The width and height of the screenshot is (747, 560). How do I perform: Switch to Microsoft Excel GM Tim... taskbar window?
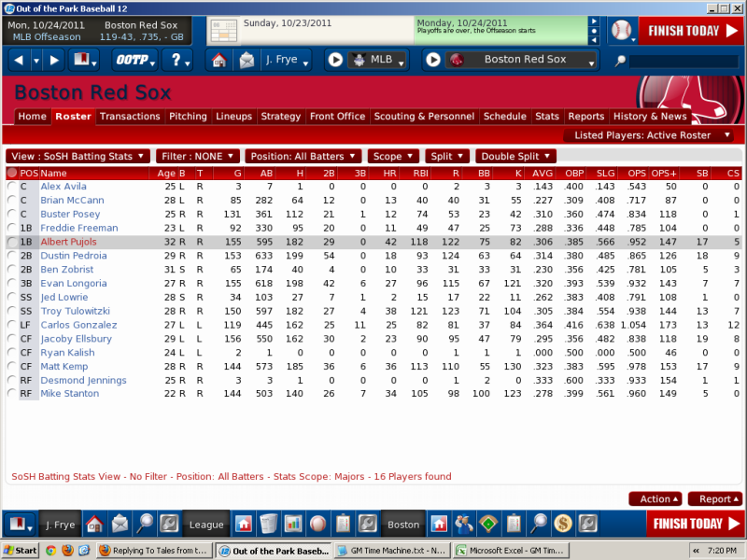(510, 551)
